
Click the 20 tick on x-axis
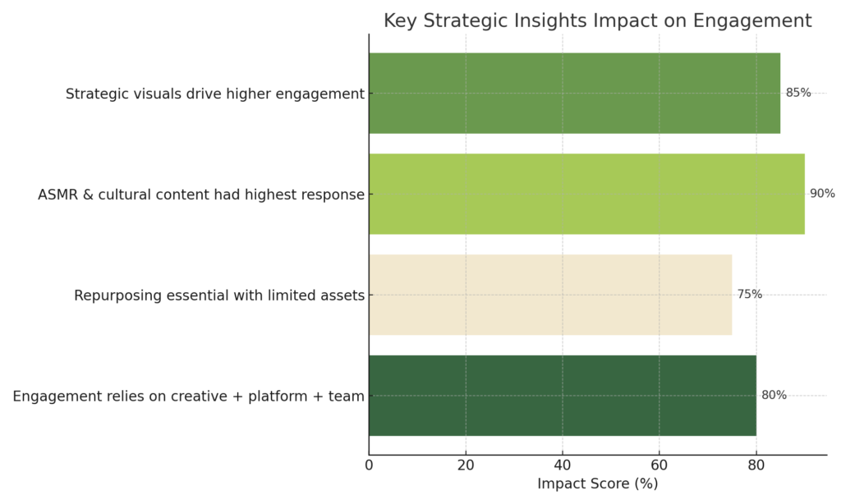point(466,466)
